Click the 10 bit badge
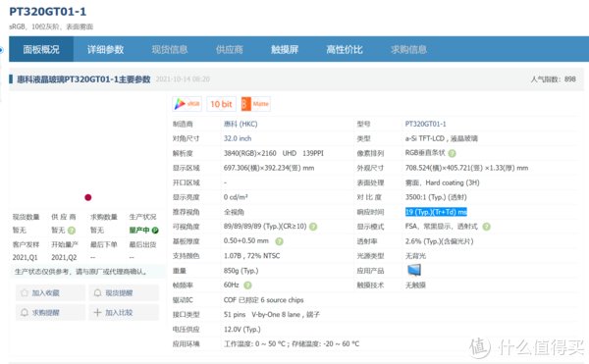589x364 pixels. (x=221, y=104)
